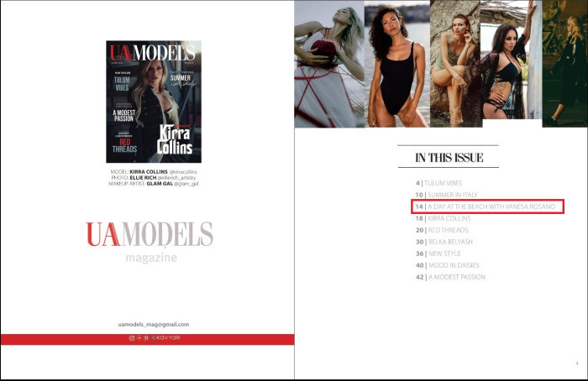Click the YouTube play icon in the red bar
Screen dimensions: 588x381
pyautogui.click(x=139, y=338)
